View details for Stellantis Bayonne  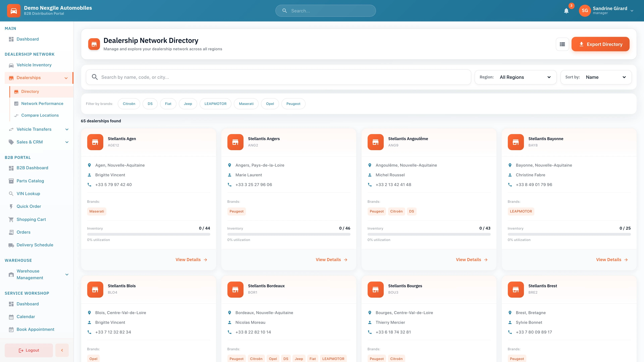[612, 259]
